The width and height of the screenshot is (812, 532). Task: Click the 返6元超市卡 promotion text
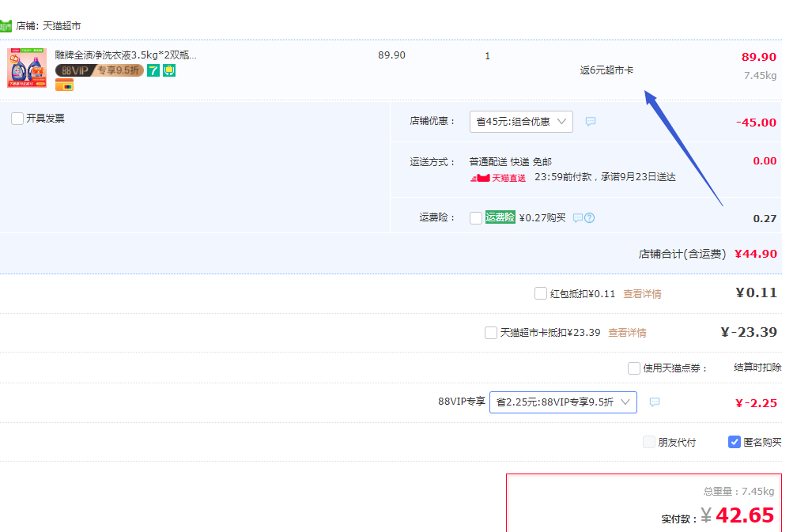pyautogui.click(x=606, y=70)
